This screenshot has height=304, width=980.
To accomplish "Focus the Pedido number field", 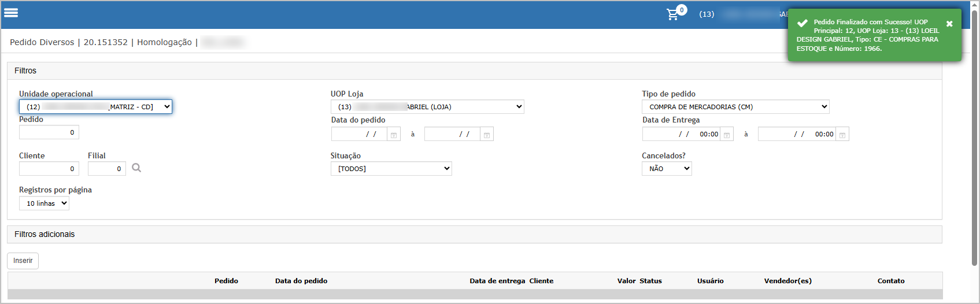I will point(49,132).
